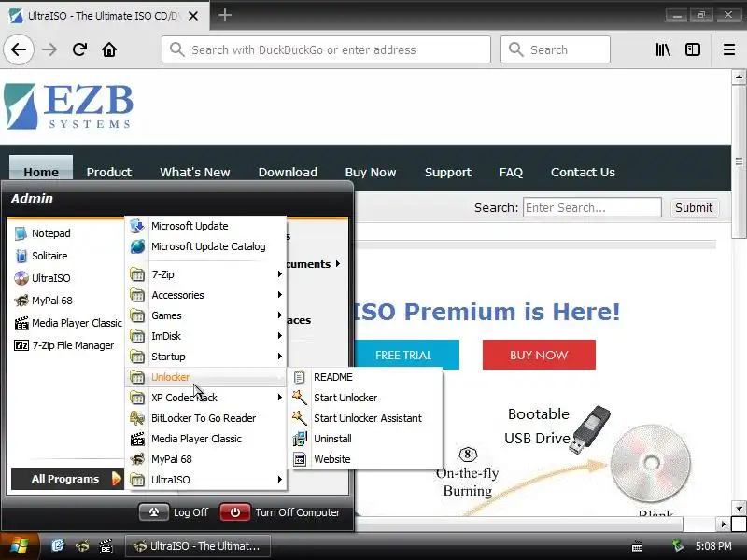The width and height of the screenshot is (747, 560).
Task: Open the browser hamburger menu
Action: point(729,49)
